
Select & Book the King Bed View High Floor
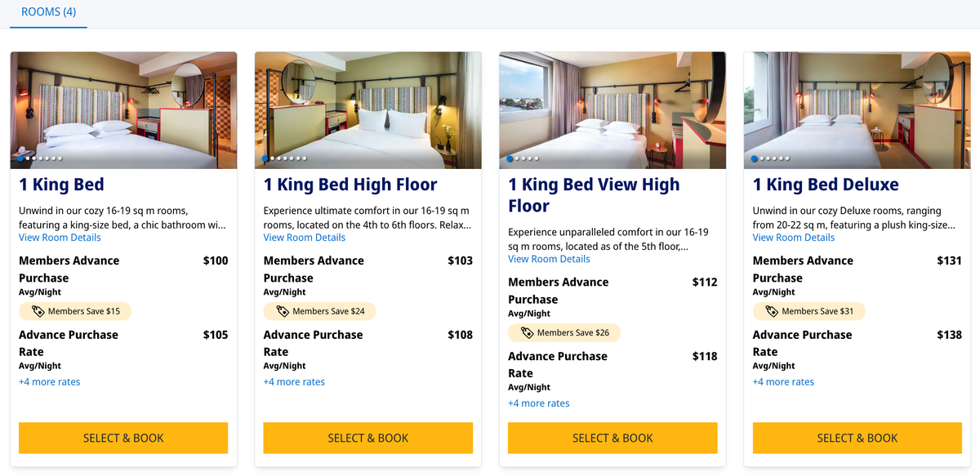(612, 438)
